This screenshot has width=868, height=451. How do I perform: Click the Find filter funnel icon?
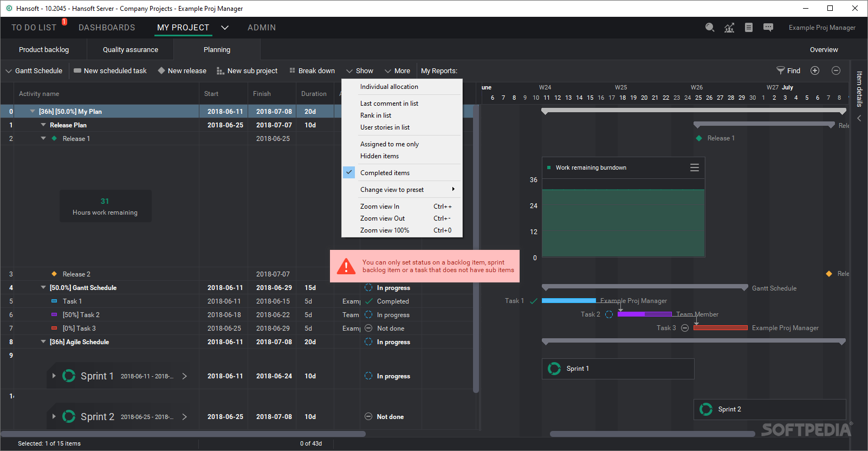tap(781, 70)
